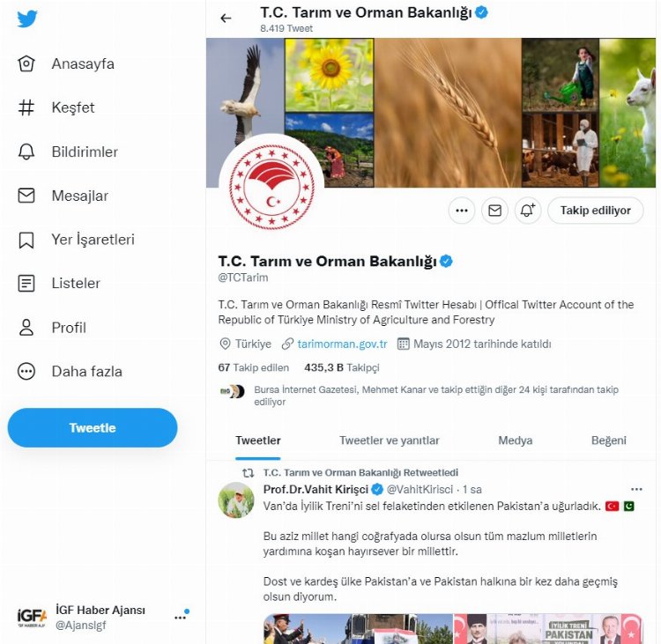Image resolution: width=661 pixels, height=644 pixels.
Task: Open Keşfet hashtag icon
Action: (26, 107)
